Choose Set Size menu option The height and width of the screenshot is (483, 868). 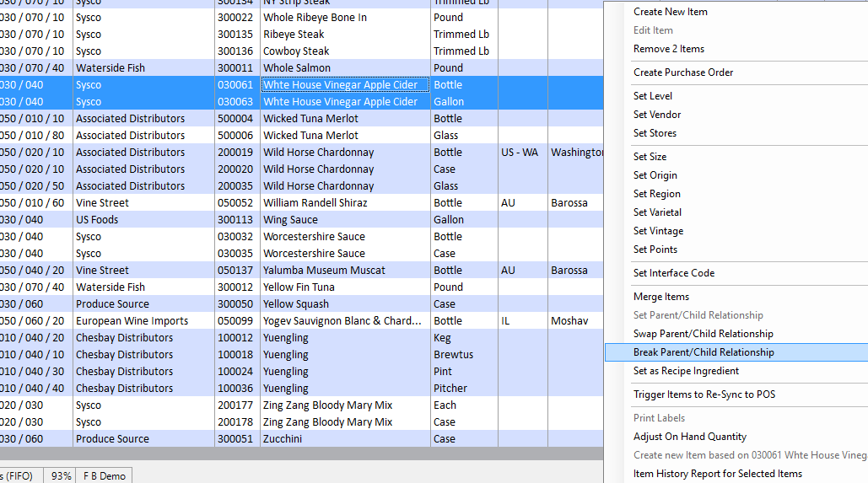(650, 157)
